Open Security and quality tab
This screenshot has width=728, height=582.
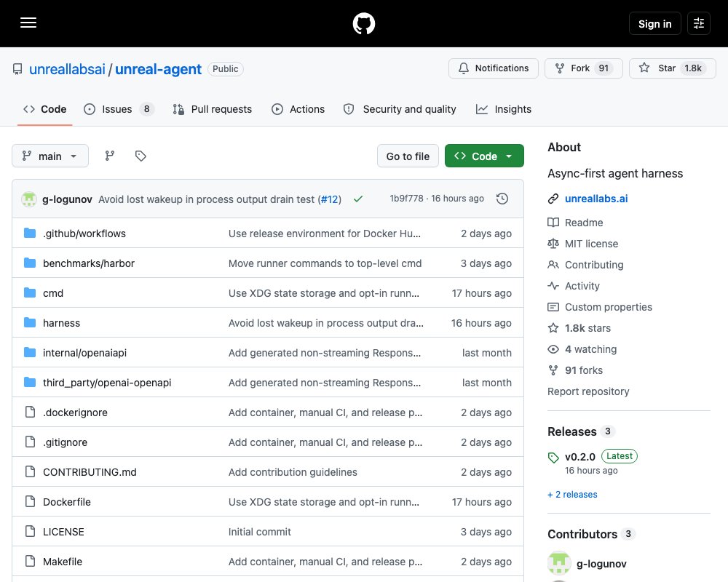pos(400,109)
